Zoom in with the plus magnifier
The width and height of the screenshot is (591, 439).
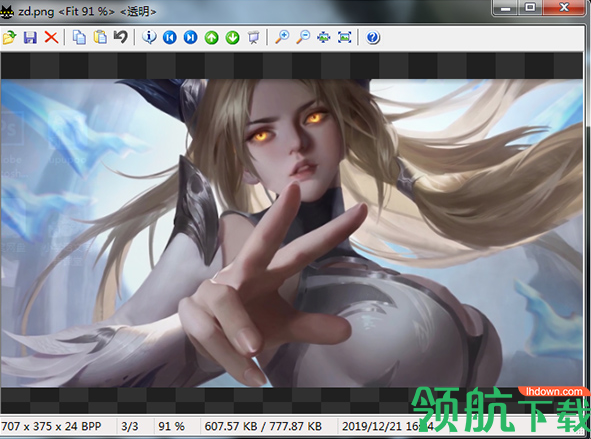[x=282, y=37]
